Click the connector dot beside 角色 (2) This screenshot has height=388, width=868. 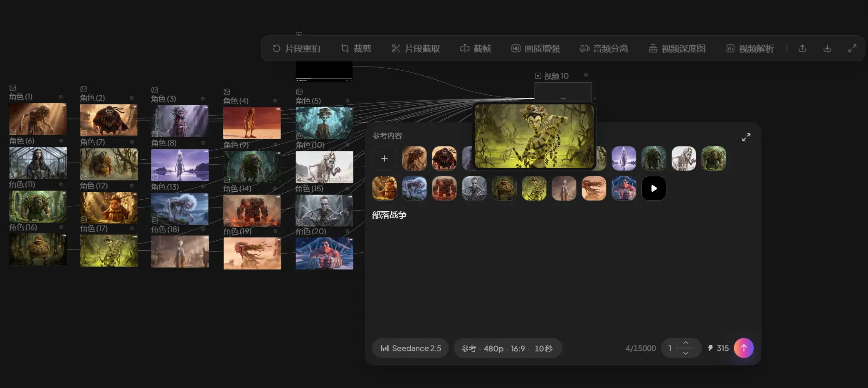(x=132, y=98)
